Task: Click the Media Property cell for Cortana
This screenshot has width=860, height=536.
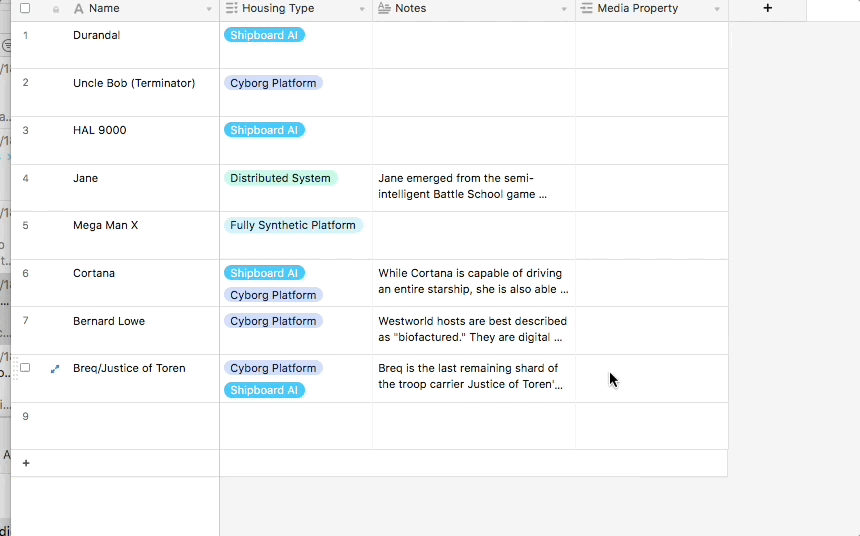Action: pyautogui.click(x=652, y=283)
